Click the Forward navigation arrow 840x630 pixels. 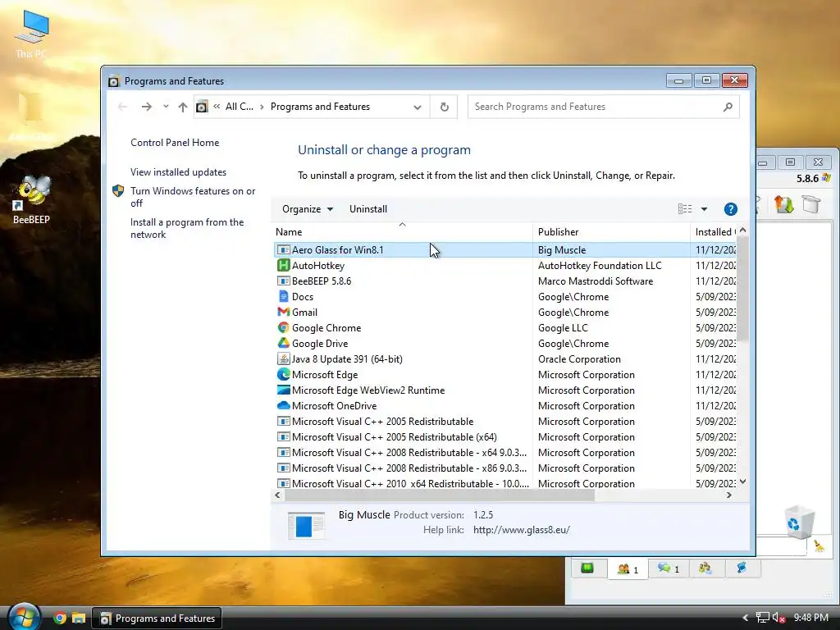click(146, 107)
